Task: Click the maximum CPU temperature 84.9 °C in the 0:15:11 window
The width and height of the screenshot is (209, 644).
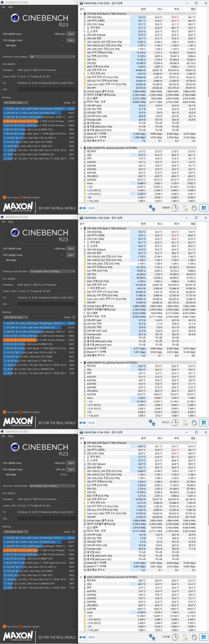Action: [175, 369]
